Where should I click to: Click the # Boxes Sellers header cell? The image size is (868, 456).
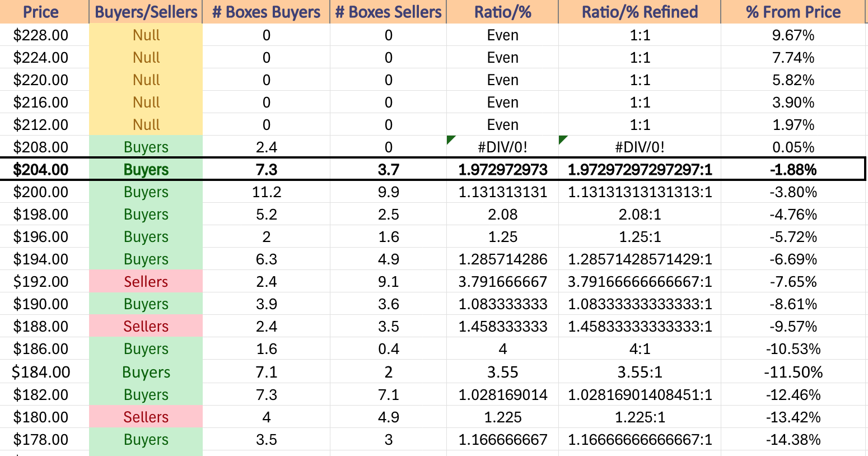pyautogui.click(x=388, y=12)
